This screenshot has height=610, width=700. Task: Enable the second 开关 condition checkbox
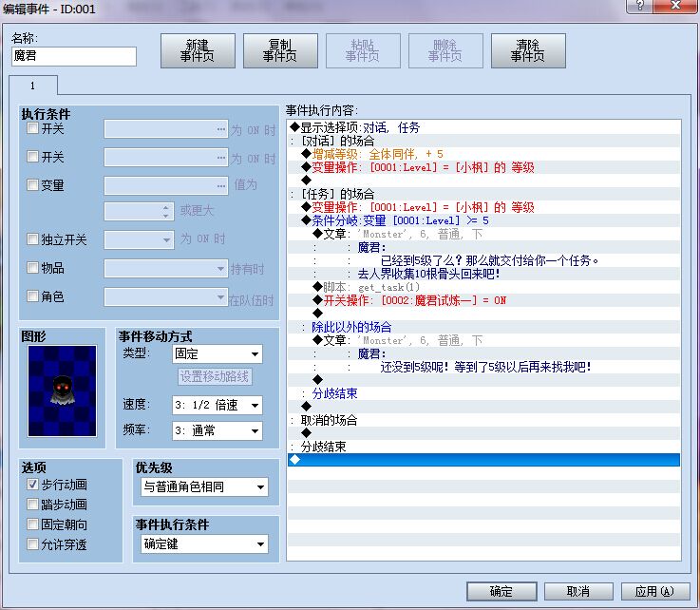[32, 156]
